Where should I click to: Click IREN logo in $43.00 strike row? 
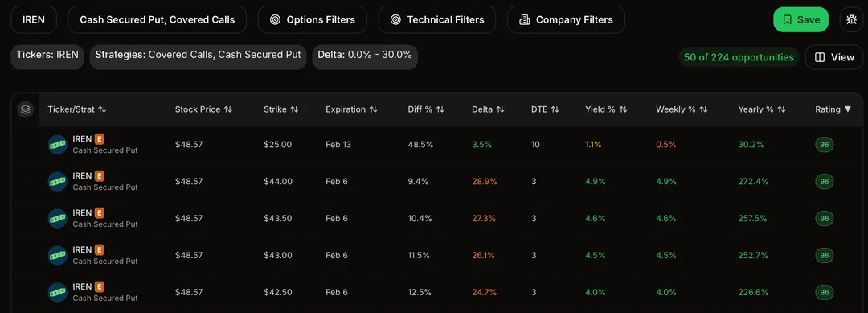pos(58,255)
